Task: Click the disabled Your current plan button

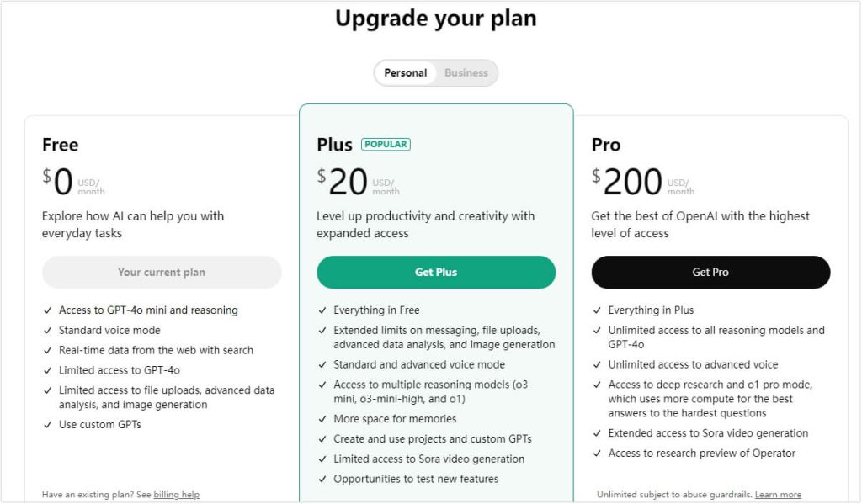Action: 162,273
